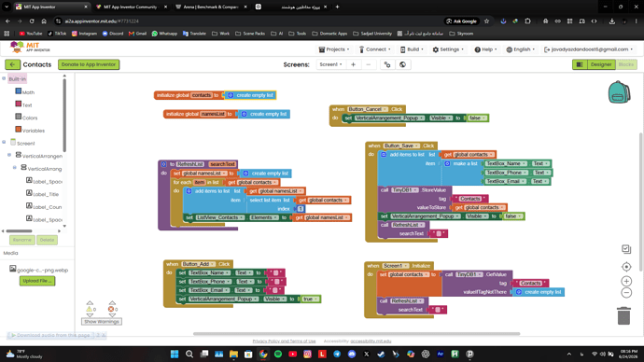Collapse the Screen1 tree node

[x=4, y=142]
